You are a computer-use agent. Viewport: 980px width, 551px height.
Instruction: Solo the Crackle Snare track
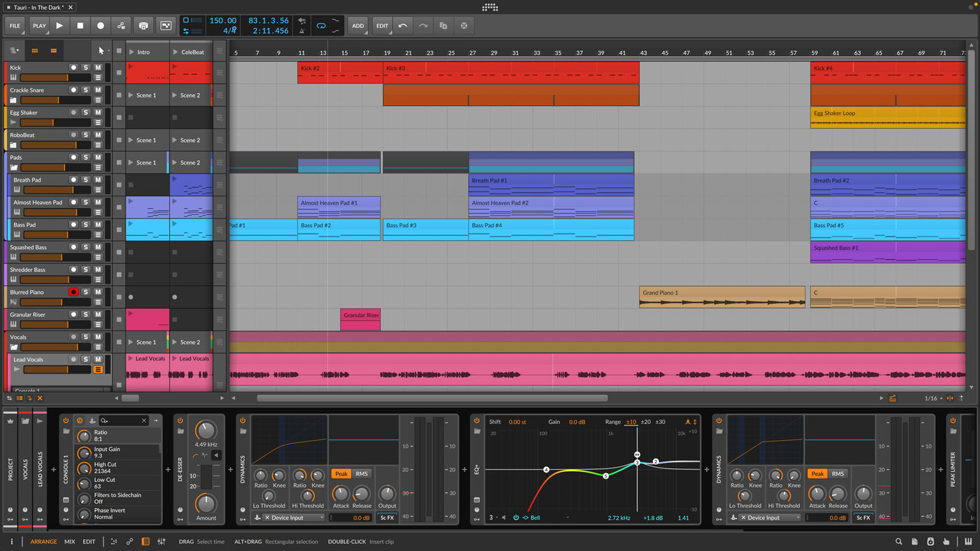tap(85, 90)
